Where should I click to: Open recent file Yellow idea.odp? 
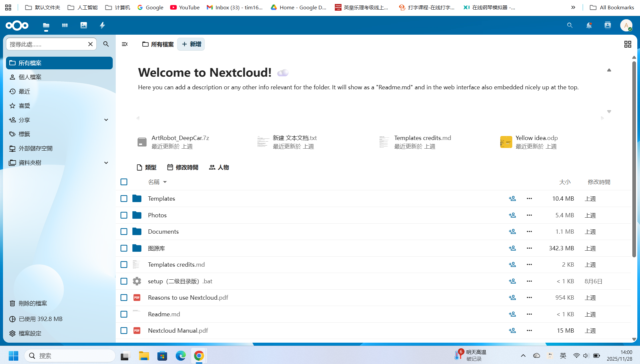[x=529, y=142]
